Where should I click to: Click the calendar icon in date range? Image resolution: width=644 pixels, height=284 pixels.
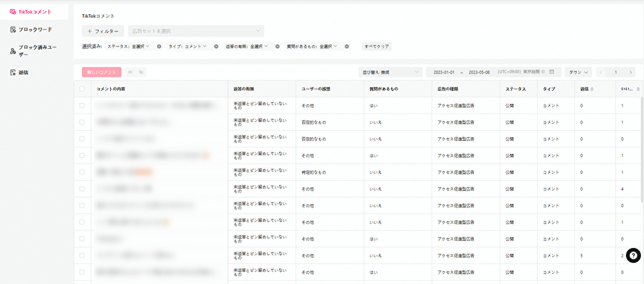tap(551, 72)
